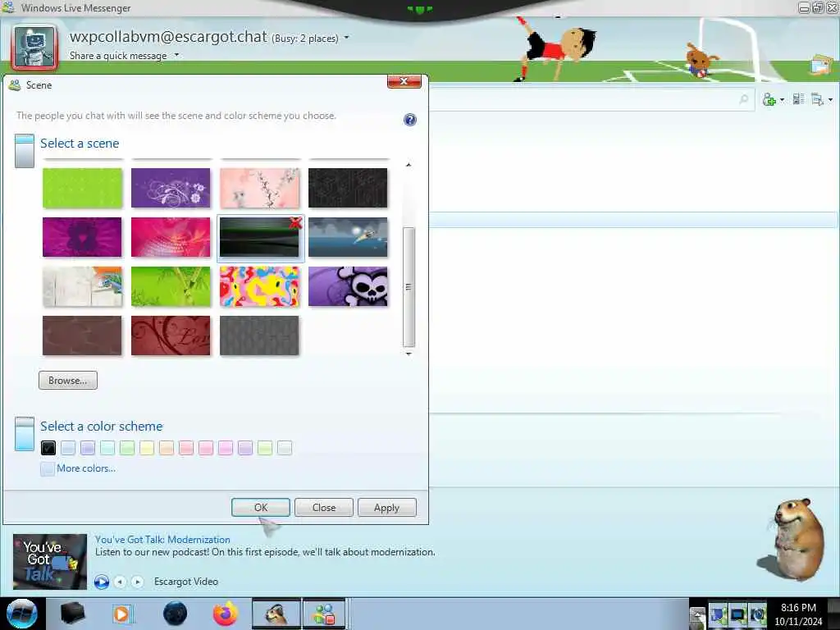The width and height of the screenshot is (840, 630).
Task: Expand the Show menu dropdown arrow
Action: point(830,99)
